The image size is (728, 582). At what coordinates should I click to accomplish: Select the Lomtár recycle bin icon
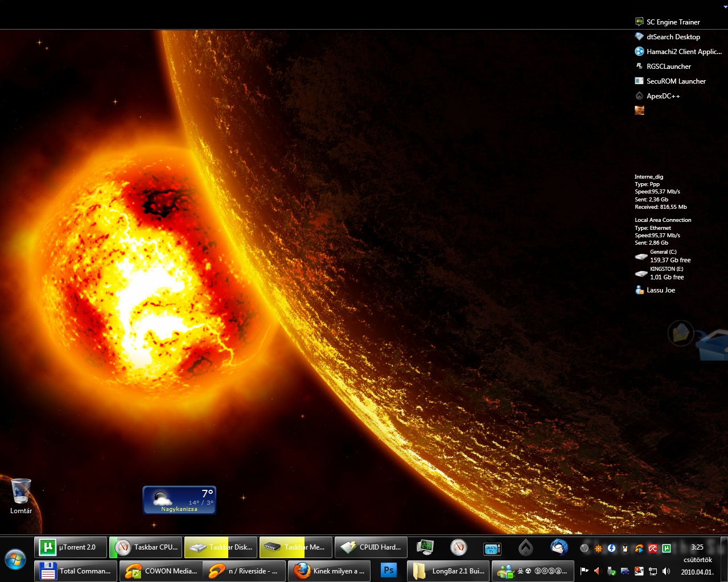21,496
